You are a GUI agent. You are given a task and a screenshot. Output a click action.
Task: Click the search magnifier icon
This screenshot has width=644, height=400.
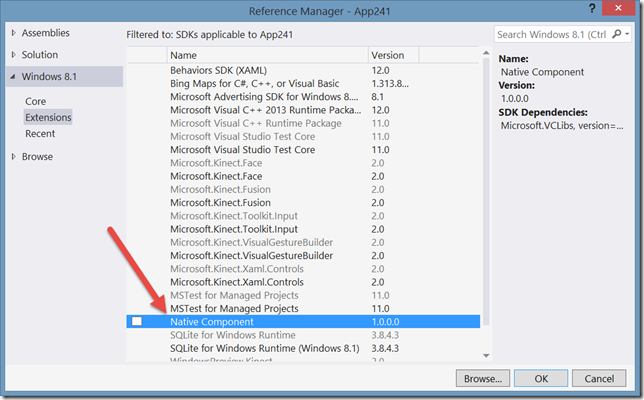pyautogui.click(x=616, y=34)
